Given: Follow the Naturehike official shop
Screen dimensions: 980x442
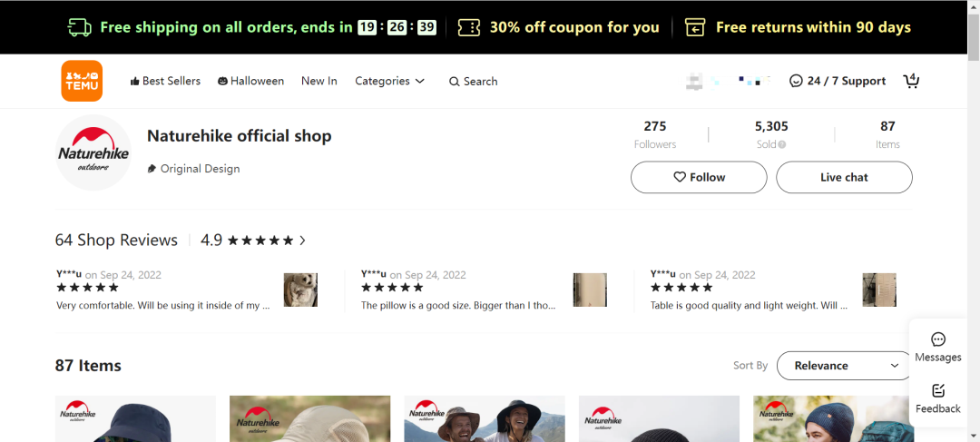Looking at the screenshot, I should point(699,177).
